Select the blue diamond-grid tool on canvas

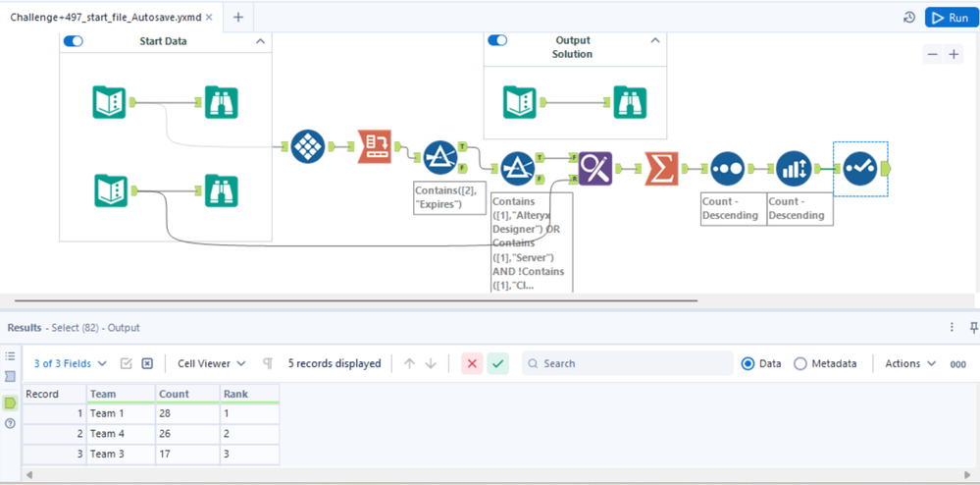click(x=308, y=146)
